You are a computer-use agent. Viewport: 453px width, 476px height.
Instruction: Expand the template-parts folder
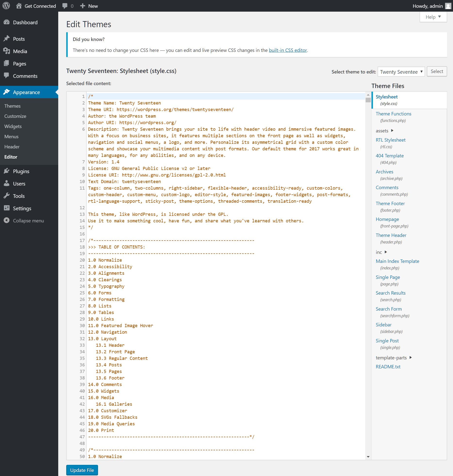(394, 358)
